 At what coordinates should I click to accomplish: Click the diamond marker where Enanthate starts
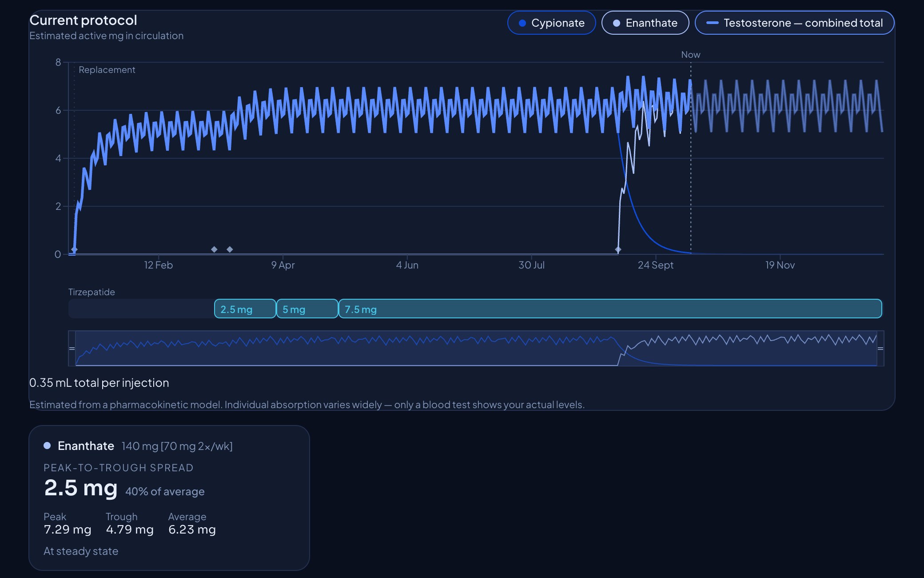[618, 249]
